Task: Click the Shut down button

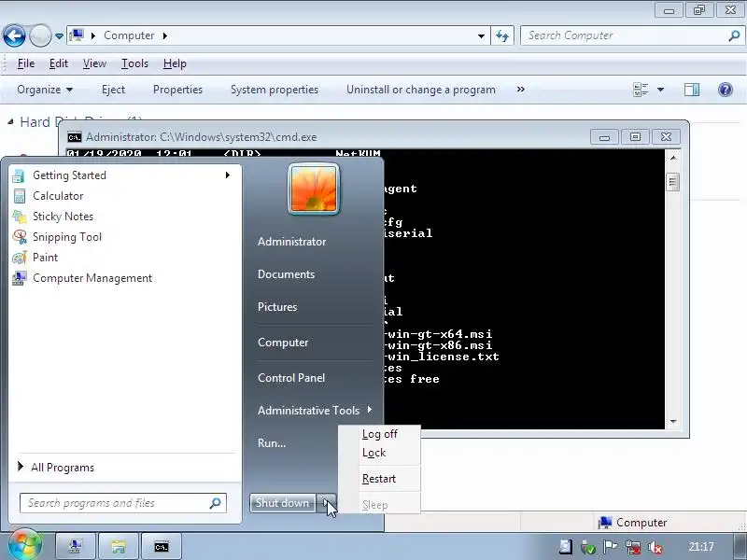Action: [x=283, y=503]
